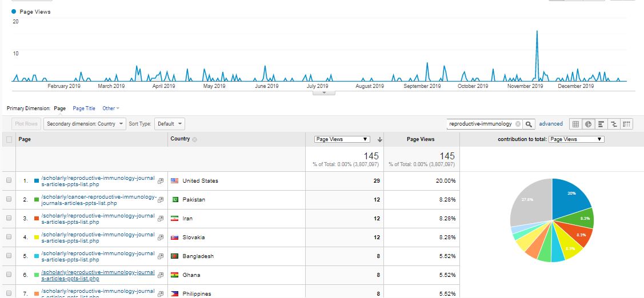The image size is (644, 298).
Task: Open the Secondary dimension: Country dropdown
Action: (x=85, y=124)
